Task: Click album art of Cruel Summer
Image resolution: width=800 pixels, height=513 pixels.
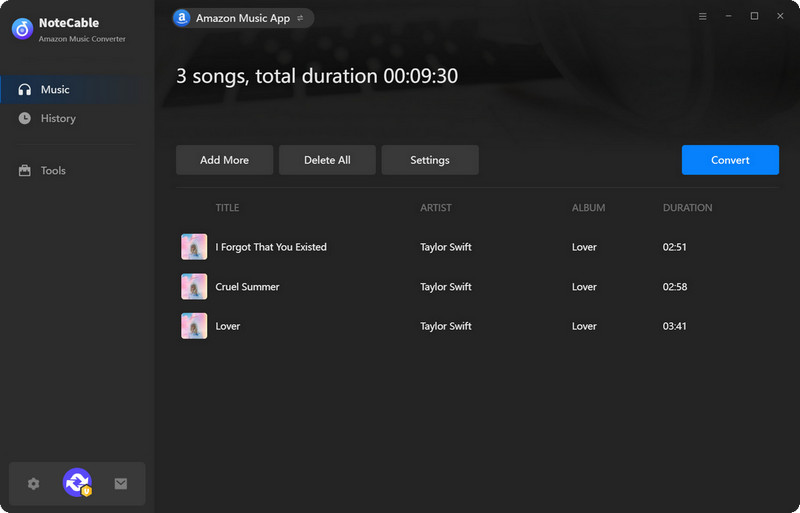Action: tap(194, 286)
